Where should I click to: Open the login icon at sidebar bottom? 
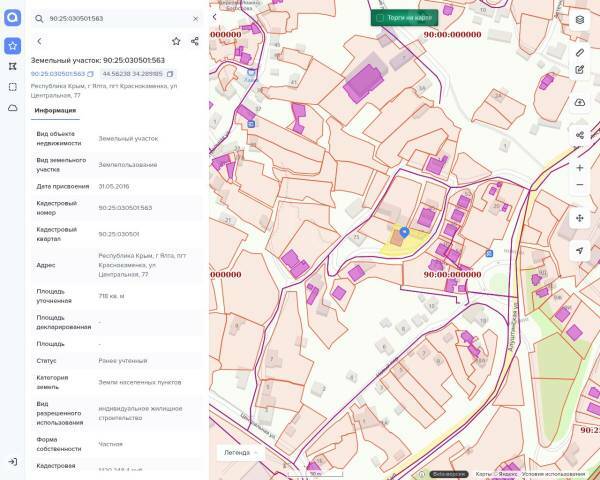(x=13, y=461)
